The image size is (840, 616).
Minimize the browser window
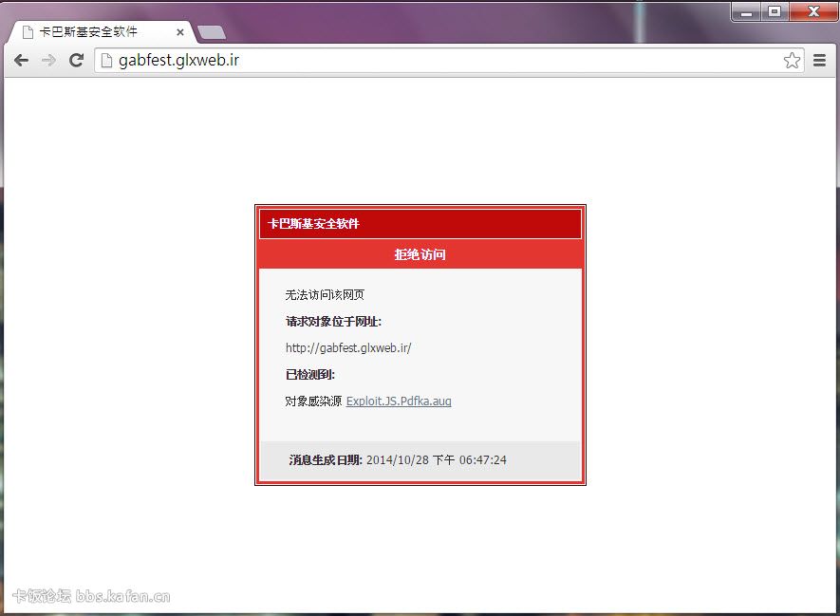(x=747, y=11)
